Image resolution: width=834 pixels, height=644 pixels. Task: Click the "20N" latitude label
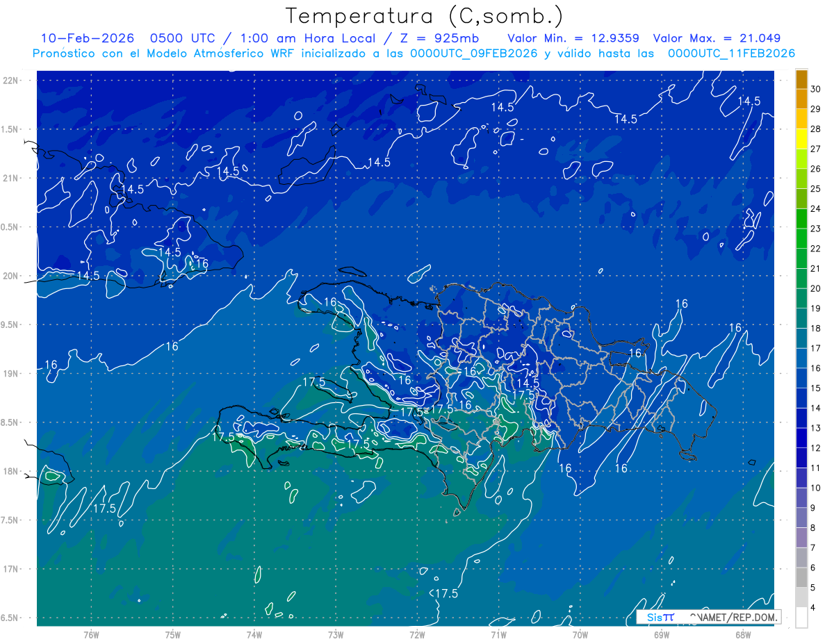pos(10,276)
